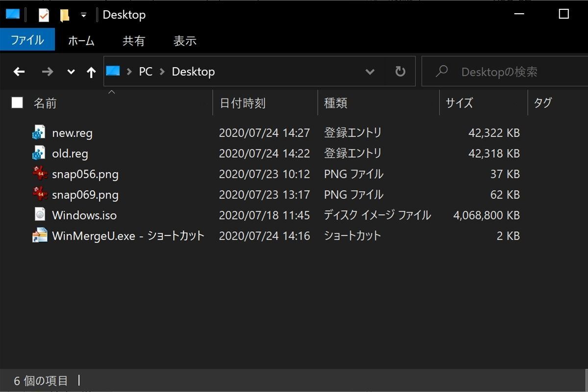This screenshot has height=392, width=588.
Task: Refresh the Desktop folder view
Action: (400, 72)
